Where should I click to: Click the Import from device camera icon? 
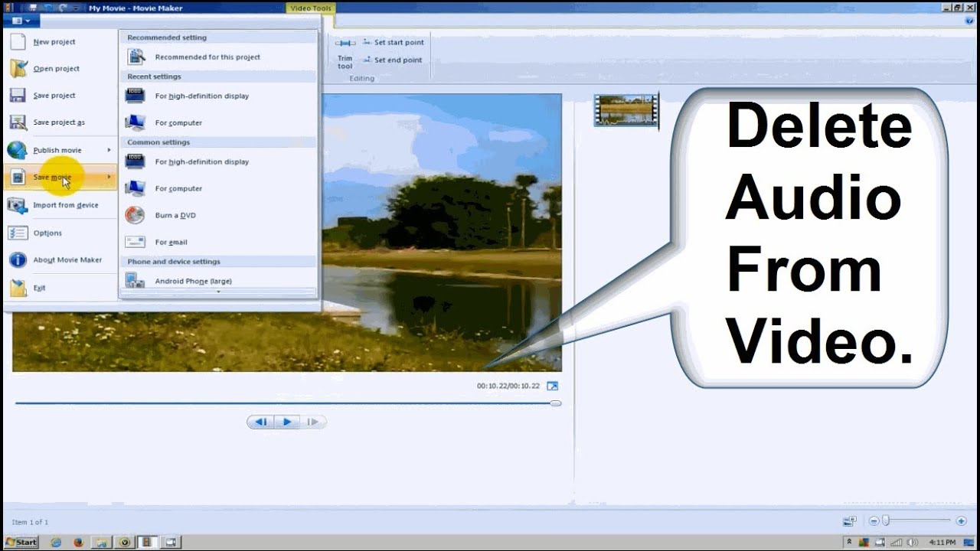click(18, 205)
